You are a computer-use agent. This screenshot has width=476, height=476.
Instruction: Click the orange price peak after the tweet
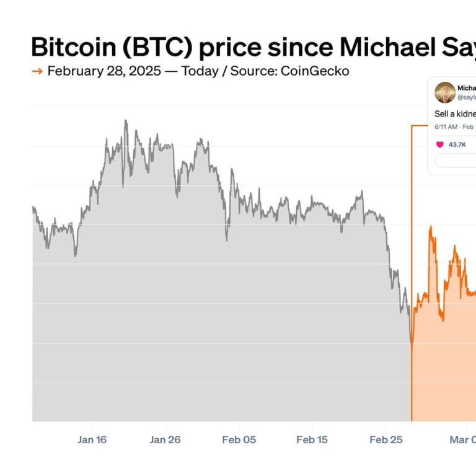pos(430,227)
